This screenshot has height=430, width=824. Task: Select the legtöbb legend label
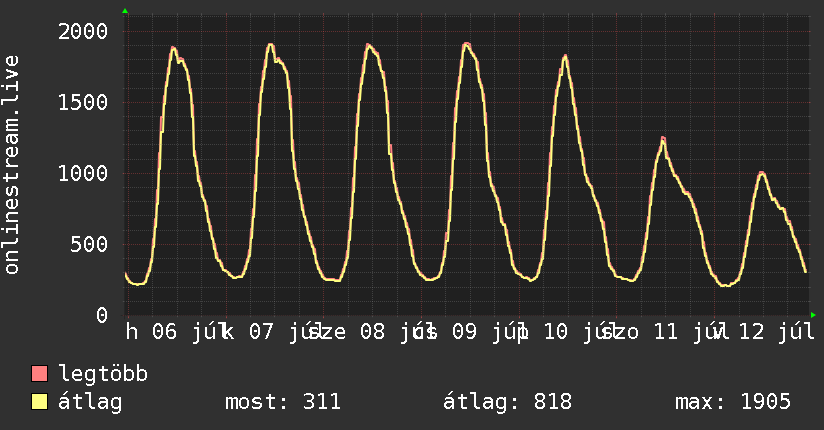[x=103, y=374]
